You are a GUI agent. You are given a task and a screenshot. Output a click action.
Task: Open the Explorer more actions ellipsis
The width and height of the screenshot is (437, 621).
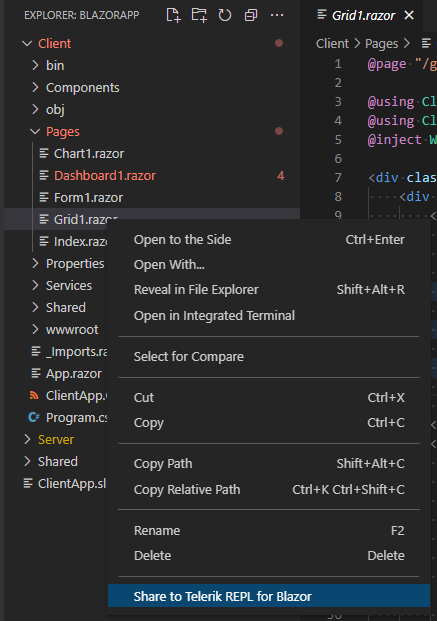click(277, 15)
